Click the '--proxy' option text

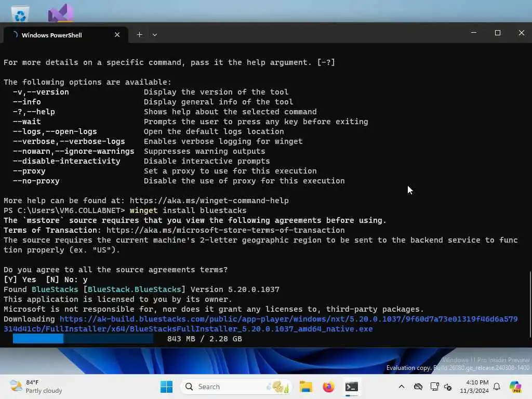pyautogui.click(x=29, y=171)
